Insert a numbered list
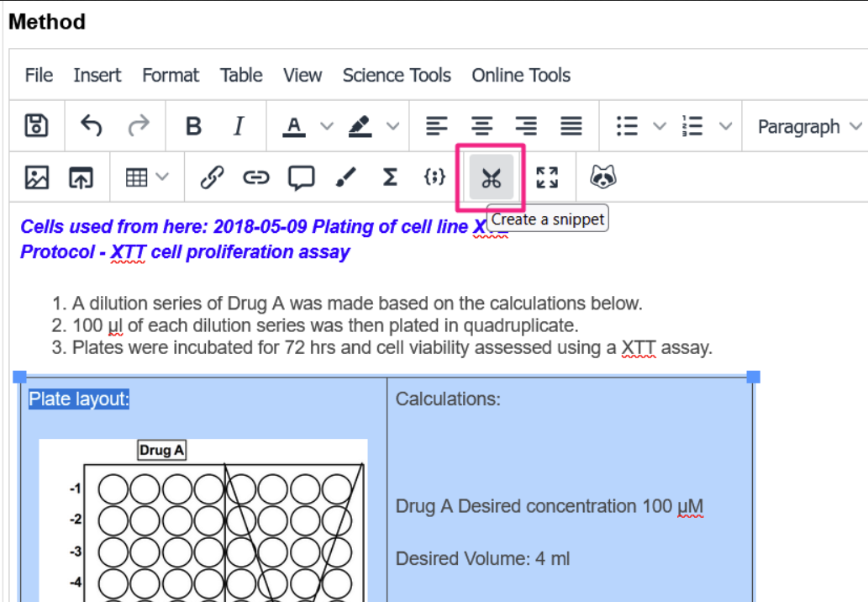This screenshot has height=602, width=868. [692, 126]
